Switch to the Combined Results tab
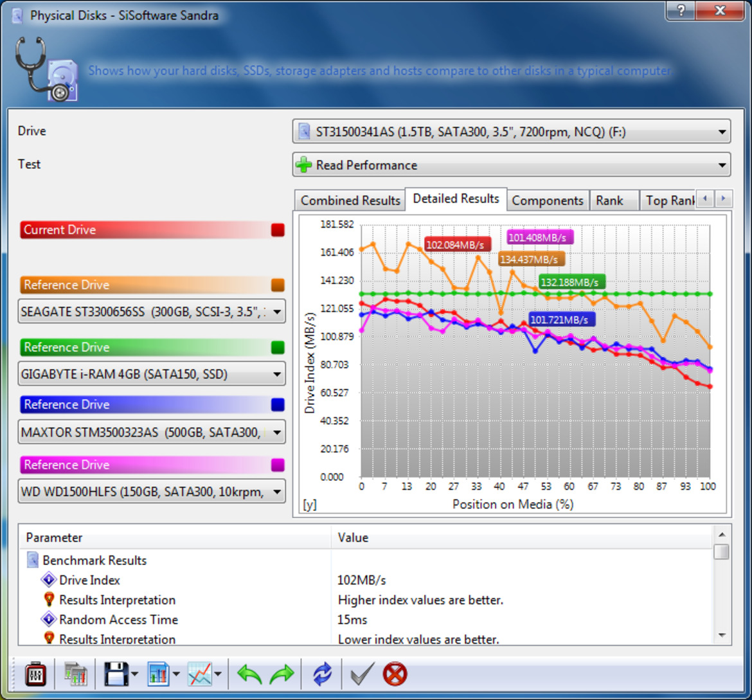Image resolution: width=752 pixels, height=700 pixels. (x=350, y=201)
